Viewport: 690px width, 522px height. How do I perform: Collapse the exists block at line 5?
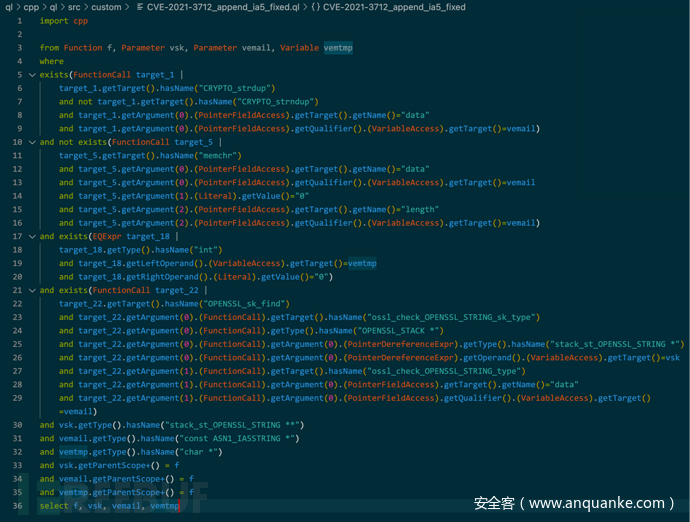click(31, 75)
